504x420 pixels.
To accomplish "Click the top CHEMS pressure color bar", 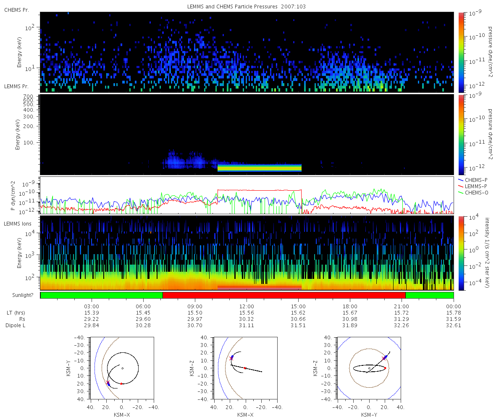I will coord(461,52).
